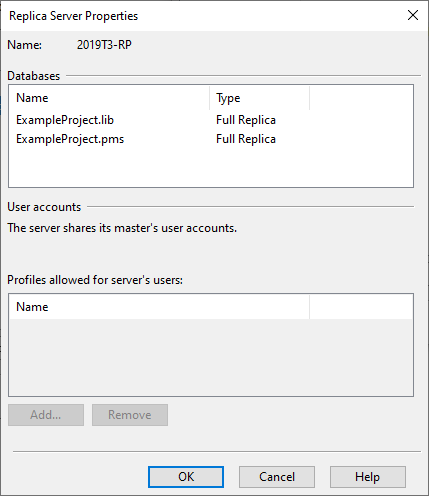
Task: Click the Name header in the profiles list
Action: click(x=160, y=307)
